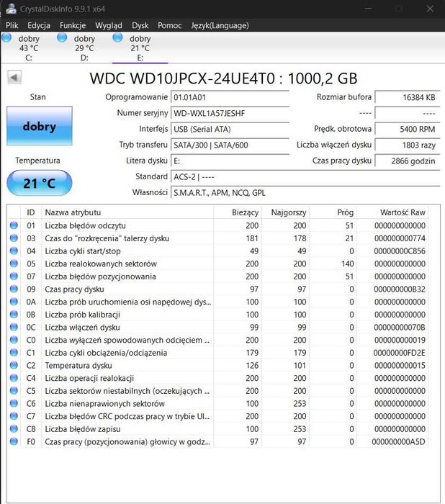
Task: Click the 'Nazwa atrybutu' column header
Action: (x=127, y=212)
